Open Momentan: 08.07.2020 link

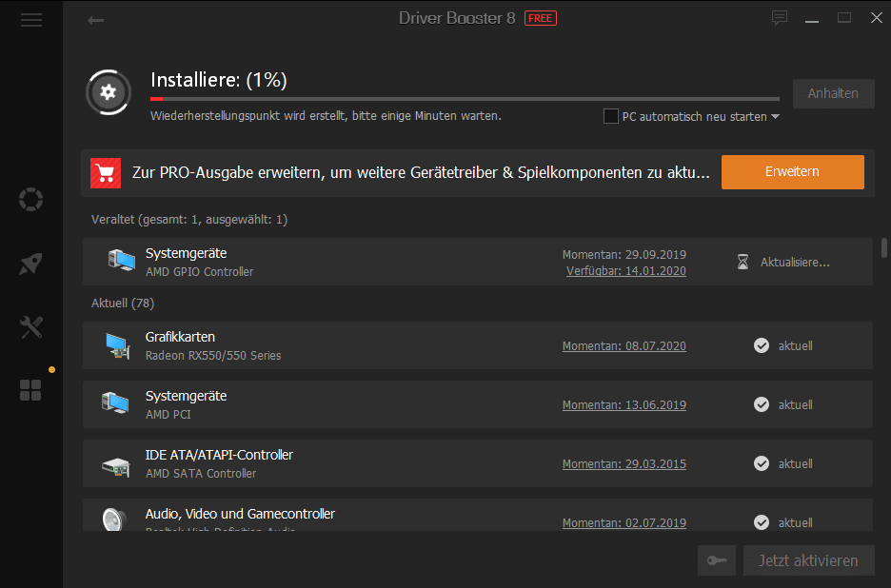coord(624,346)
